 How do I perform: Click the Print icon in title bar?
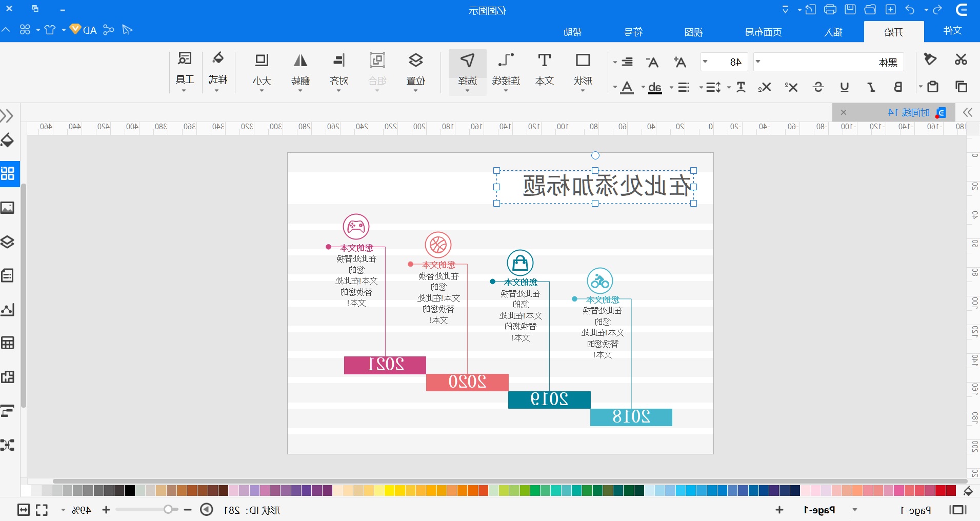(x=830, y=9)
